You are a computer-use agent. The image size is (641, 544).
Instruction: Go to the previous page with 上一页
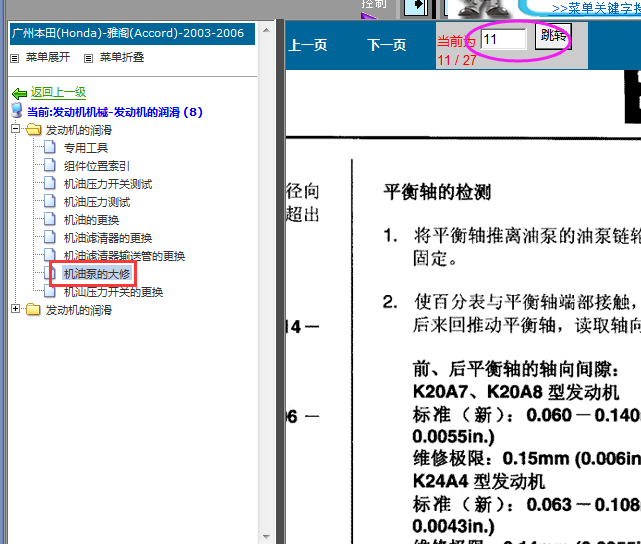coord(308,45)
